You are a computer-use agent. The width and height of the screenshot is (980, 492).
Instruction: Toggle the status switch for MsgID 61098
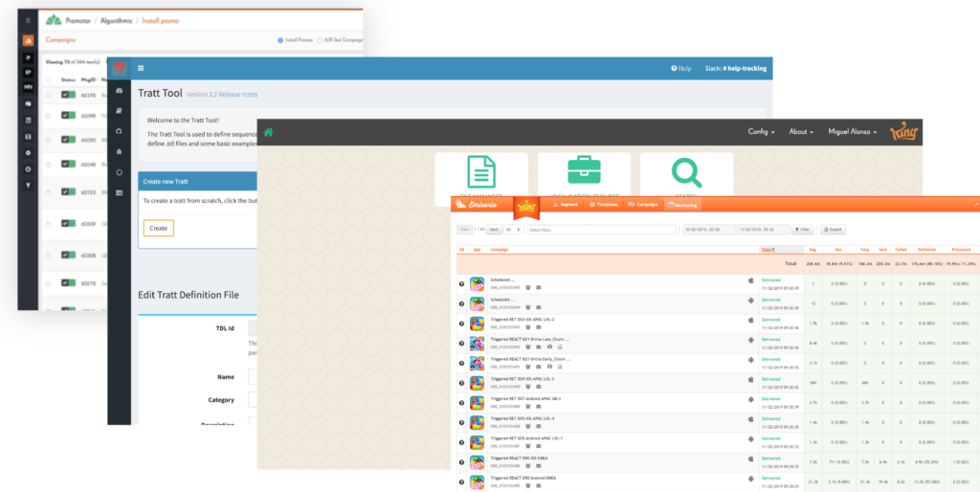coord(68,116)
